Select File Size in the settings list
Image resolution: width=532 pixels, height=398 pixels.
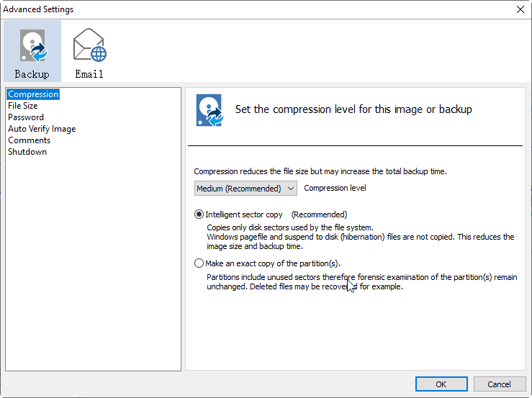click(23, 106)
